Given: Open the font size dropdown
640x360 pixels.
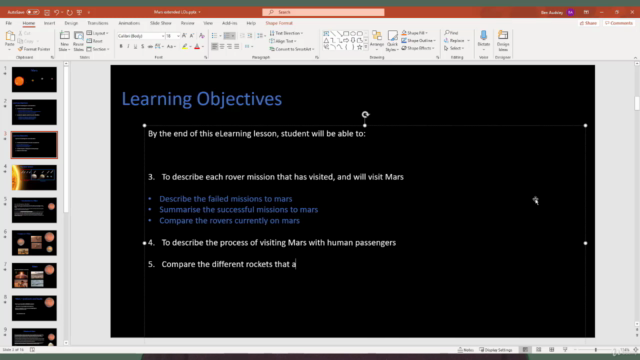Looking at the screenshot, I should pos(178,36).
